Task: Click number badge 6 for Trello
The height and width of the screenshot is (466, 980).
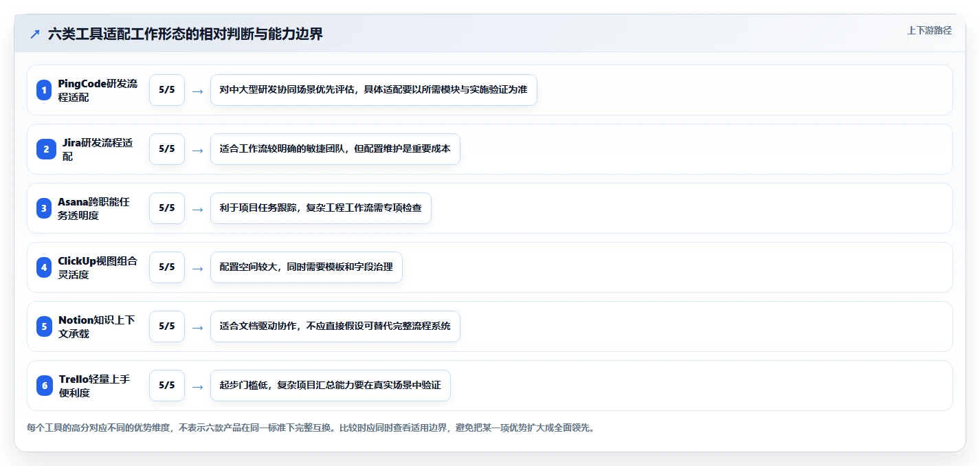Action: pyautogui.click(x=45, y=386)
